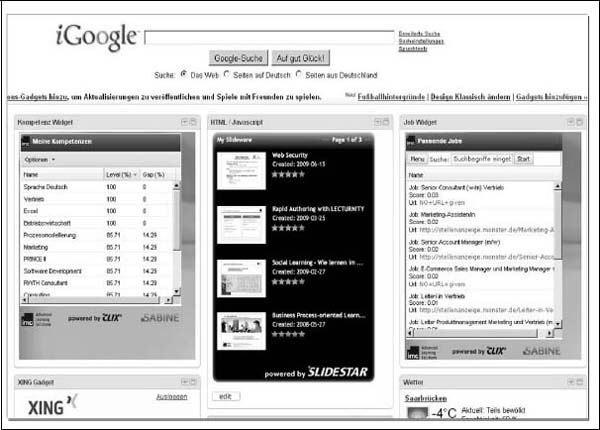Click the Google-Suche button
This screenshot has height=430, width=600.
(x=238, y=58)
